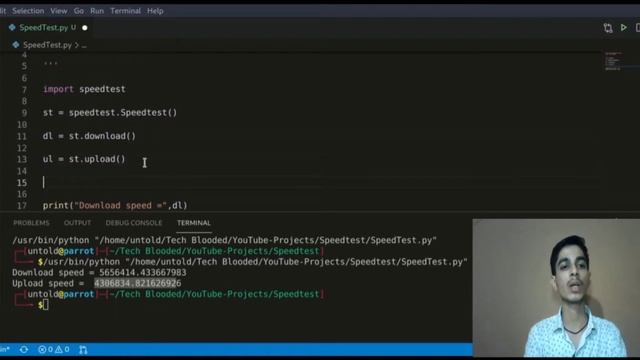
Task: Open the View menu
Action: [59, 11]
